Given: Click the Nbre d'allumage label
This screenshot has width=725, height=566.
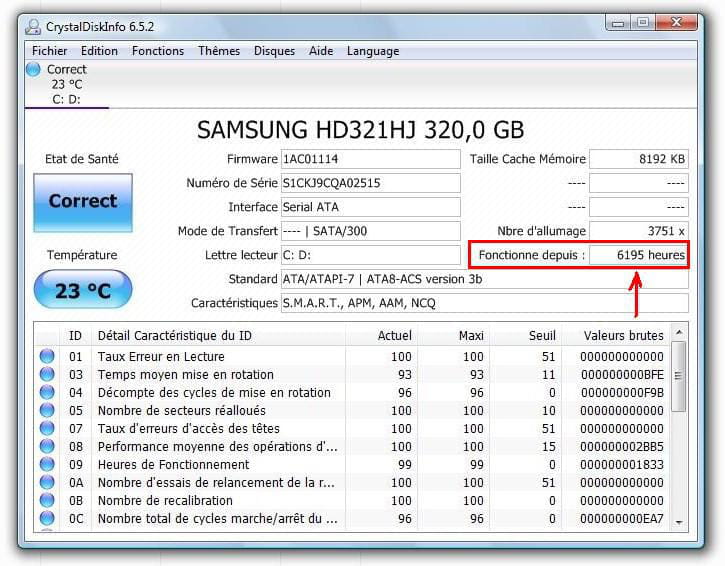Looking at the screenshot, I should click(x=541, y=231).
